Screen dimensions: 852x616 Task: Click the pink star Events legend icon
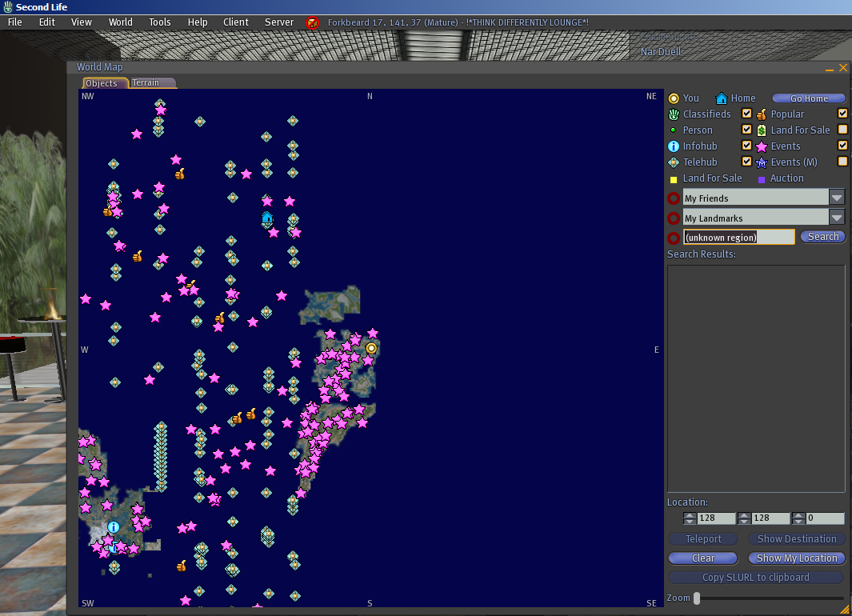(x=762, y=146)
